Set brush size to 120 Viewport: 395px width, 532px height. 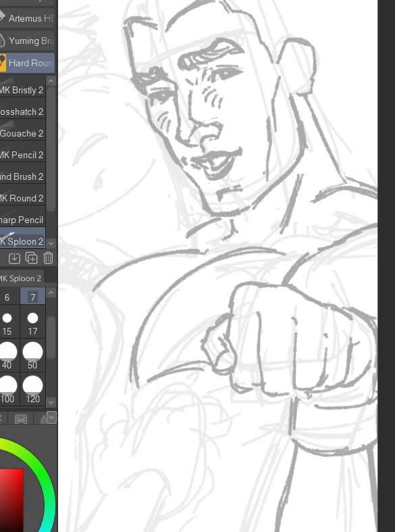coord(32,389)
